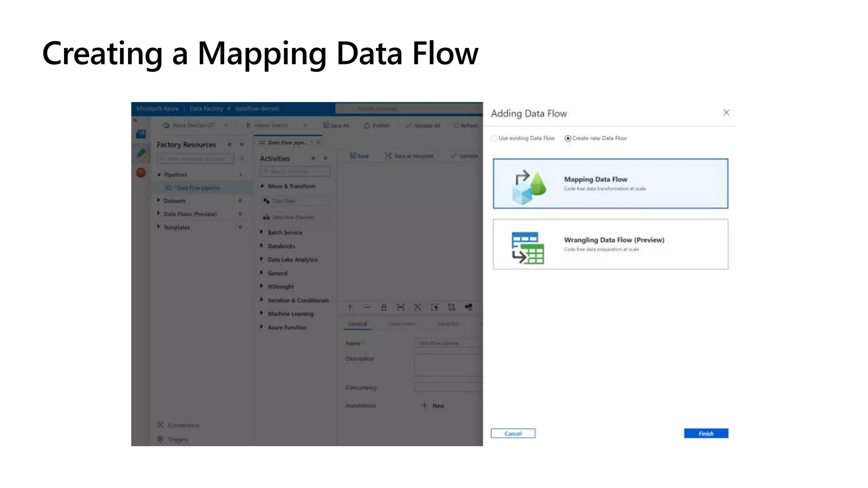Expand the Datasets tree node

(159, 200)
